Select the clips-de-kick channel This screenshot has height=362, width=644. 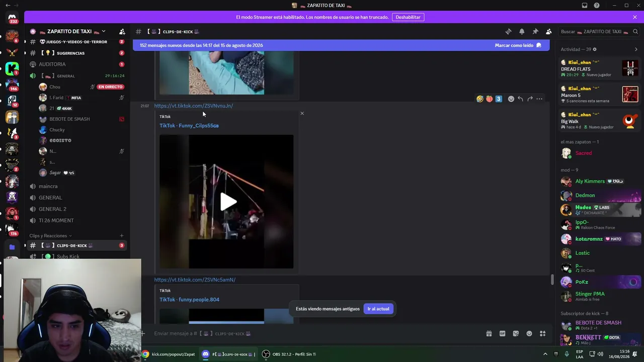click(x=76, y=245)
